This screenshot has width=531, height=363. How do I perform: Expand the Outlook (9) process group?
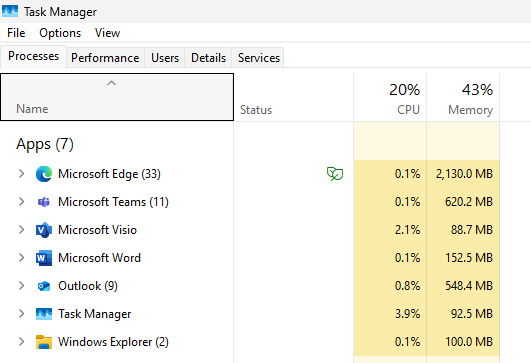21,286
